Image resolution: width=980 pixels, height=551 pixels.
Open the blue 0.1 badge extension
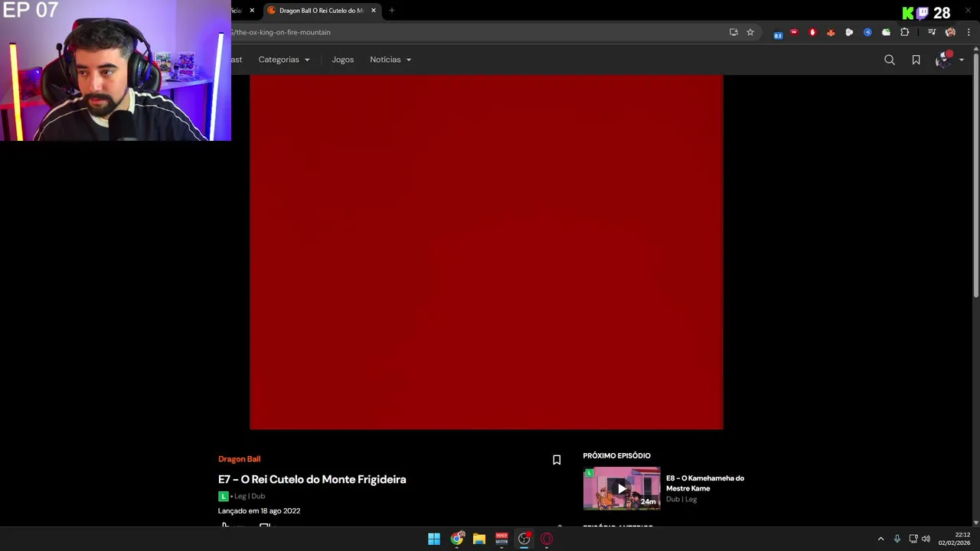[x=778, y=33]
